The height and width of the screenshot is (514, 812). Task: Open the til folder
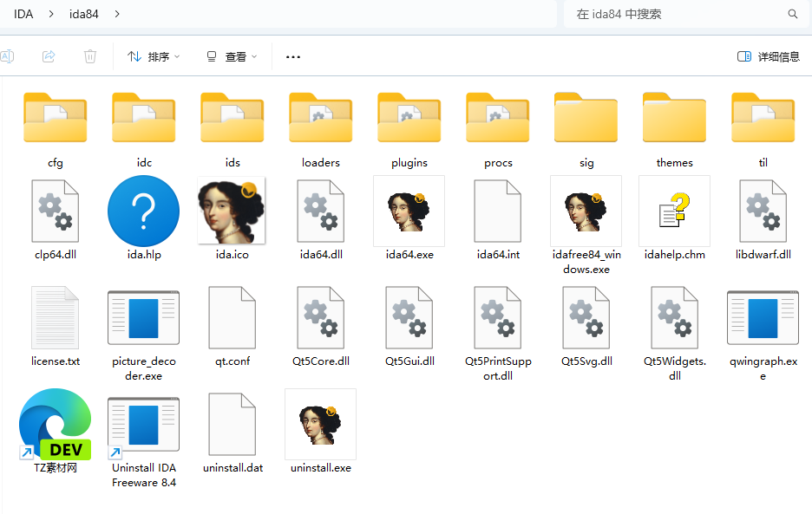763,118
